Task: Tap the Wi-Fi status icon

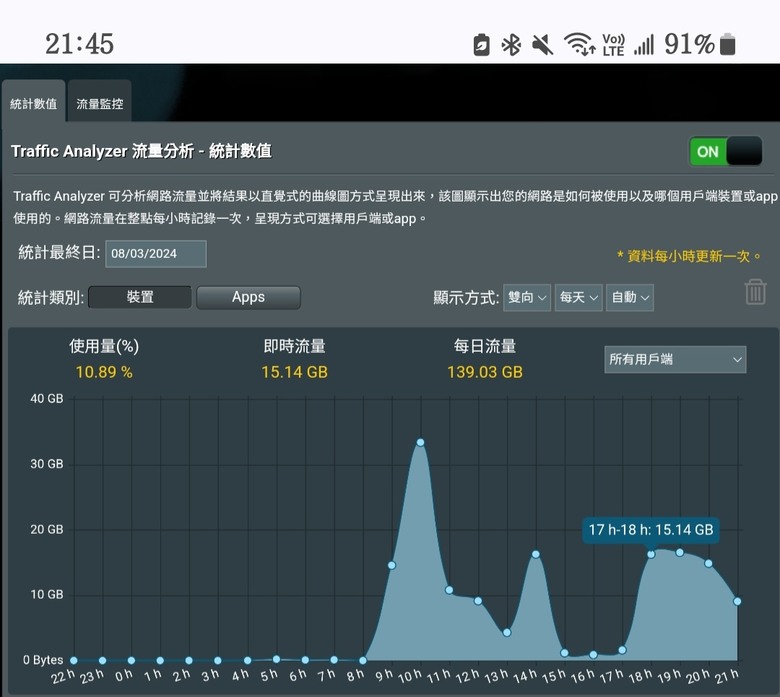Action: pyautogui.click(x=580, y=44)
